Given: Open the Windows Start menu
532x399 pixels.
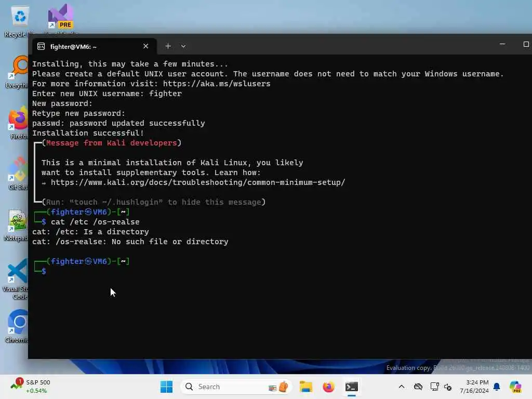Looking at the screenshot, I should (166, 387).
